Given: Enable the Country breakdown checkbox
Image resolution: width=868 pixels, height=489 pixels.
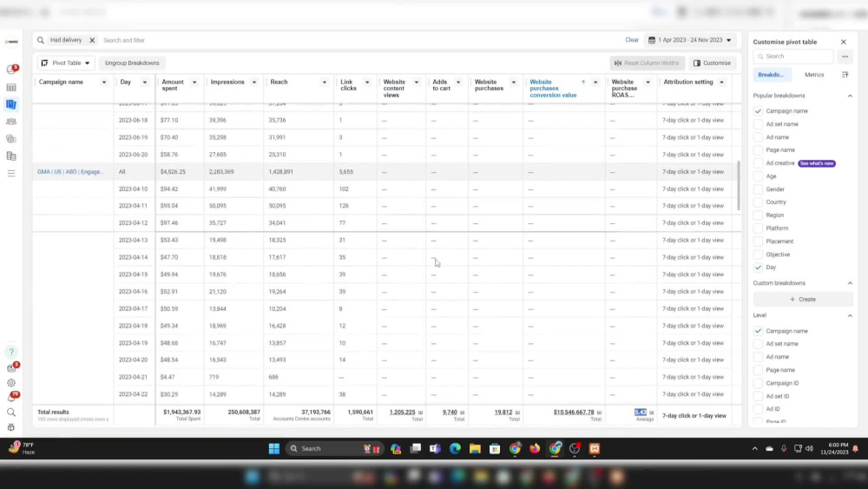Looking at the screenshot, I should [758, 202].
